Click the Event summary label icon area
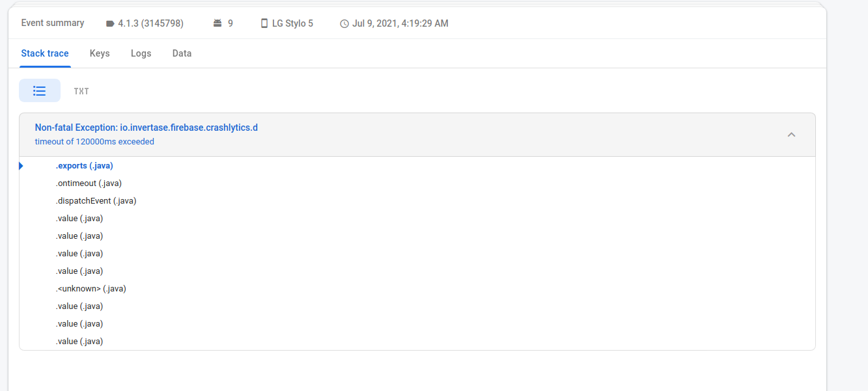Viewport: 868px width, 391px height. tap(52, 23)
